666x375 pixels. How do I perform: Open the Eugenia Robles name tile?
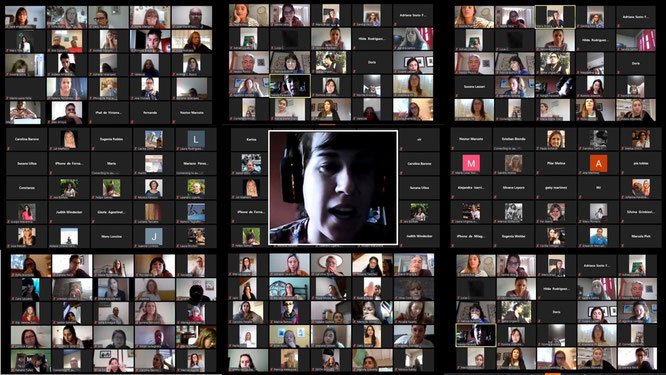pyautogui.click(x=111, y=139)
